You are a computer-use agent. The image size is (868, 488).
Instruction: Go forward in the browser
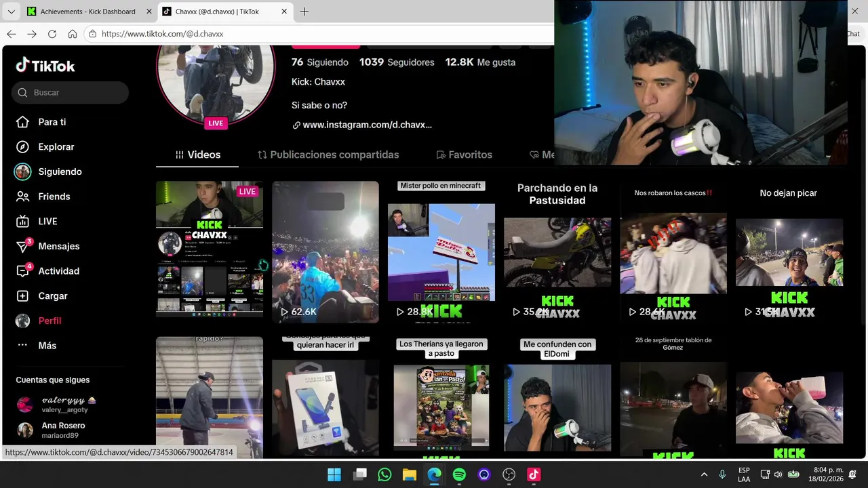(x=32, y=34)
